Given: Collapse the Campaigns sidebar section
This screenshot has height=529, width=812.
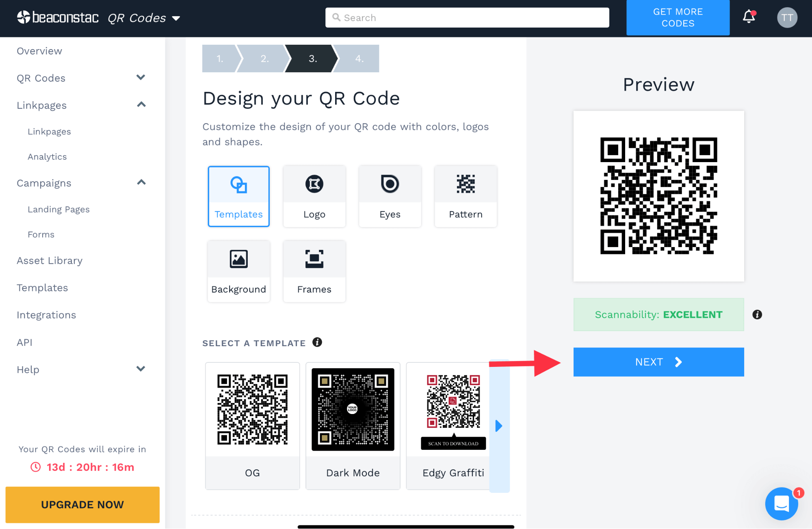Looking at the screenshot, I should point(141,182).
